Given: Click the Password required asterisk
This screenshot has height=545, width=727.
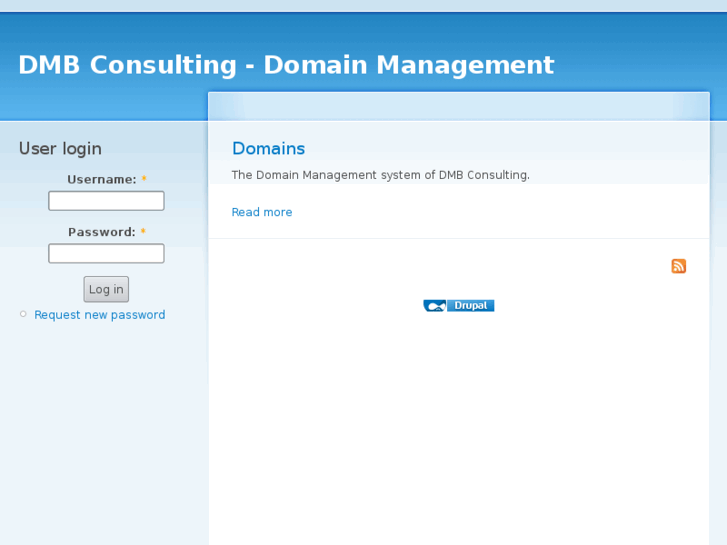Looking at the screenshot, I should point(143,232).
